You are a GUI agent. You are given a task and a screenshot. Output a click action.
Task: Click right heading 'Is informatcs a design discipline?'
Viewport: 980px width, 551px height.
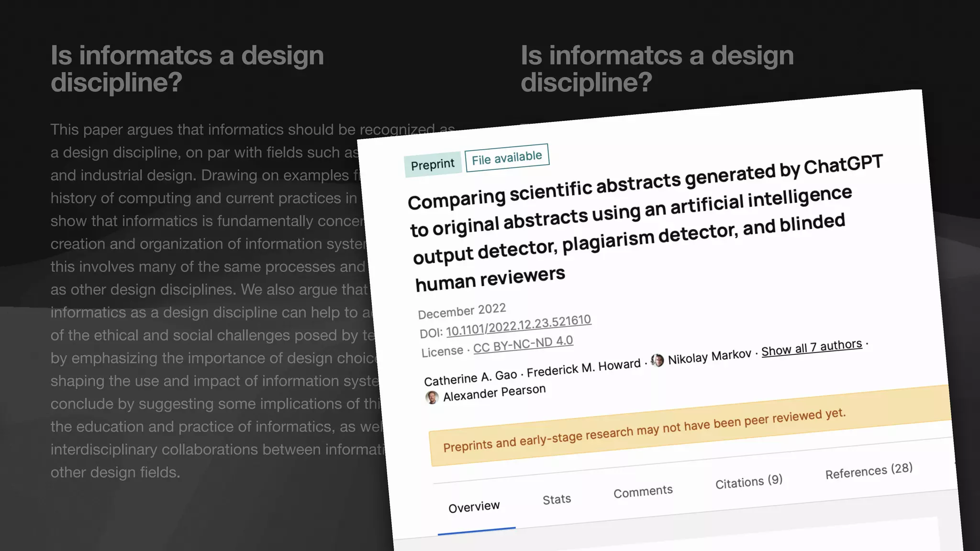pos(657,68)
